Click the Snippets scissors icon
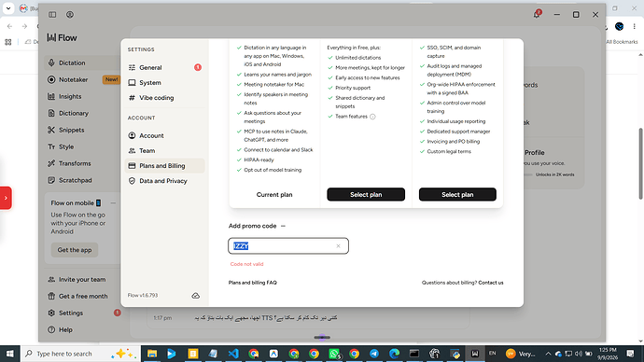 [51, 130]
